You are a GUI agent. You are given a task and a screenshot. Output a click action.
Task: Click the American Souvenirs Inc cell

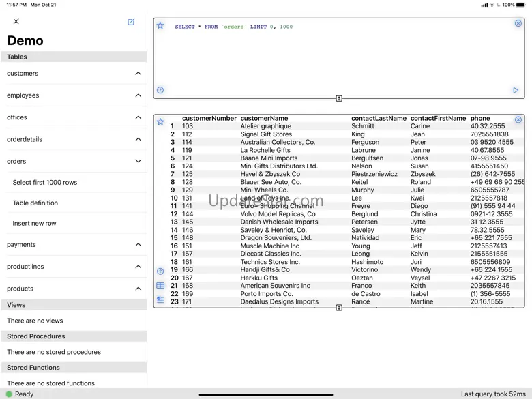(275, 285)
